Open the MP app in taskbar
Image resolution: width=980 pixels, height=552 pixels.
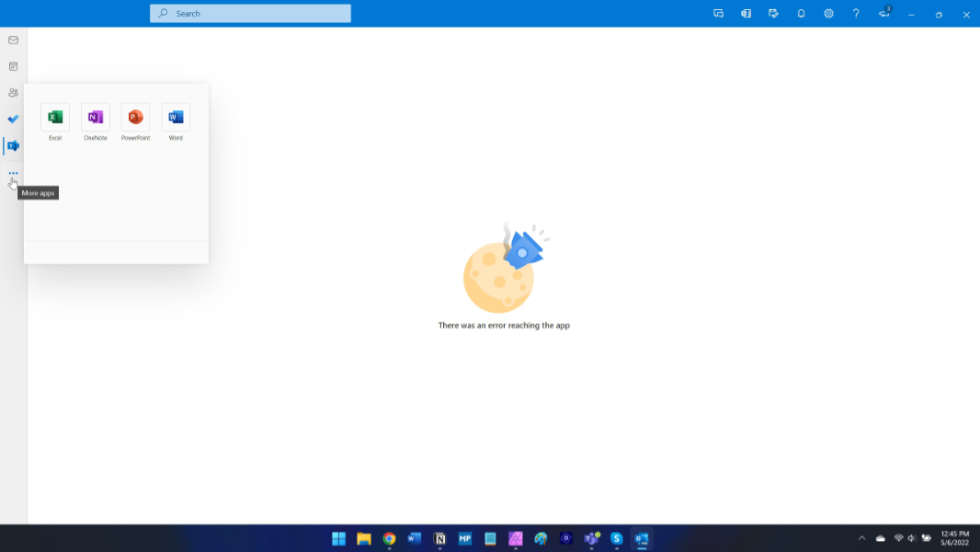click(x=465, y=538)
